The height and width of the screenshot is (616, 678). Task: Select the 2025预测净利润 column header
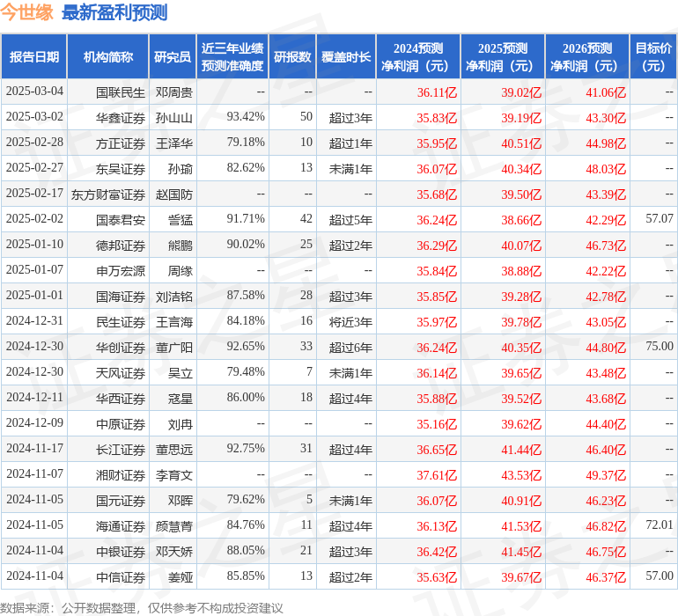503,56
